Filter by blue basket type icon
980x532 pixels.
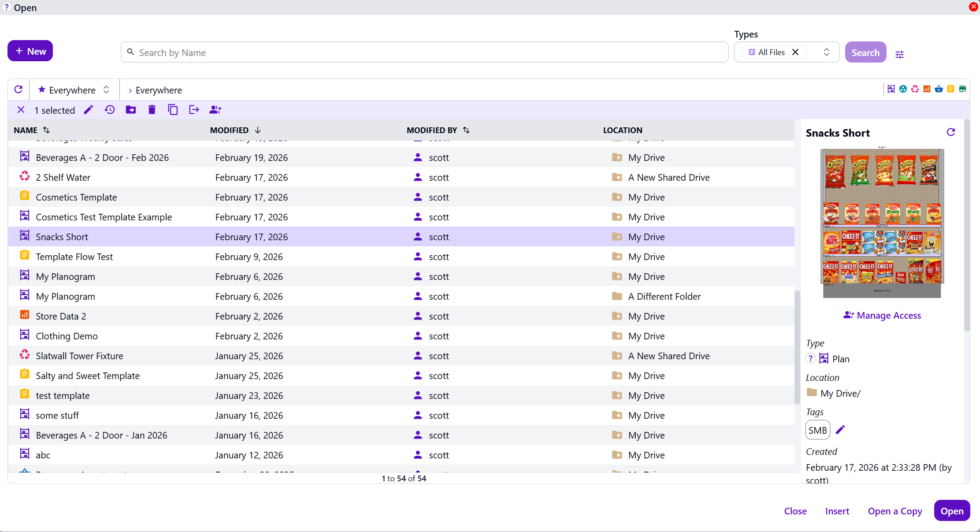tap(939, 89)
